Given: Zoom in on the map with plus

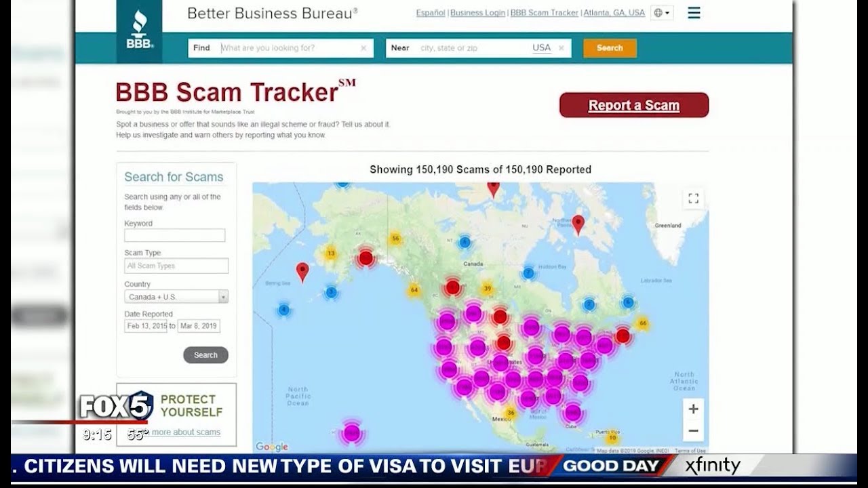Looking at the screenshot, I should tap(693, 409).
